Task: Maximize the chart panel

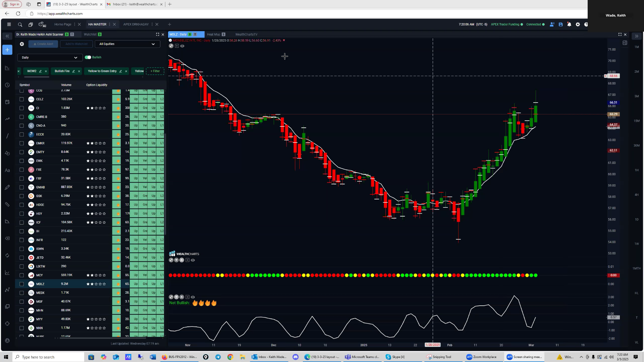Action: pos(620,35)
